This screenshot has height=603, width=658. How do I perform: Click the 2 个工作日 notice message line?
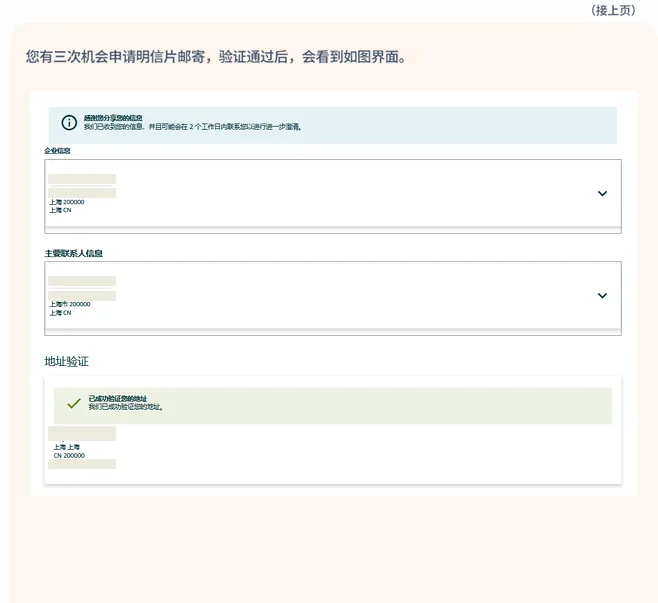(193, 127)
